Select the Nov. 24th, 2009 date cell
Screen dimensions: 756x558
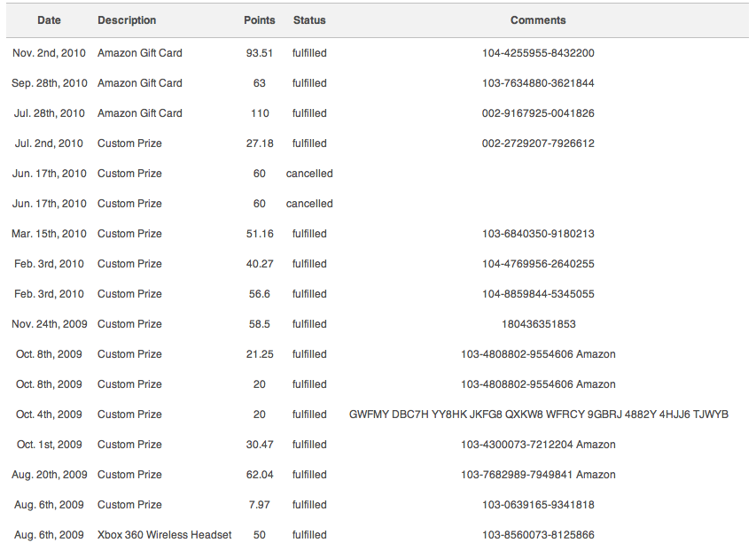[x=49, y=324]
